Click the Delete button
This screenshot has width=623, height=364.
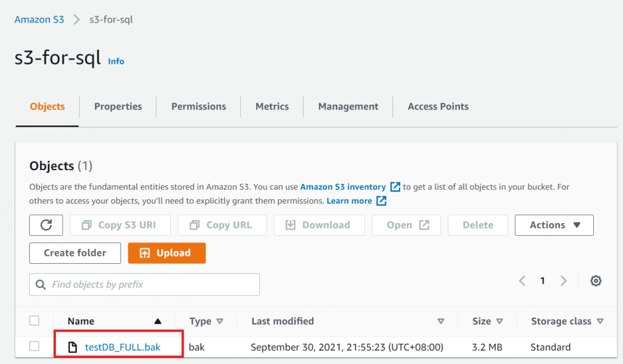(x=478, y=225)
